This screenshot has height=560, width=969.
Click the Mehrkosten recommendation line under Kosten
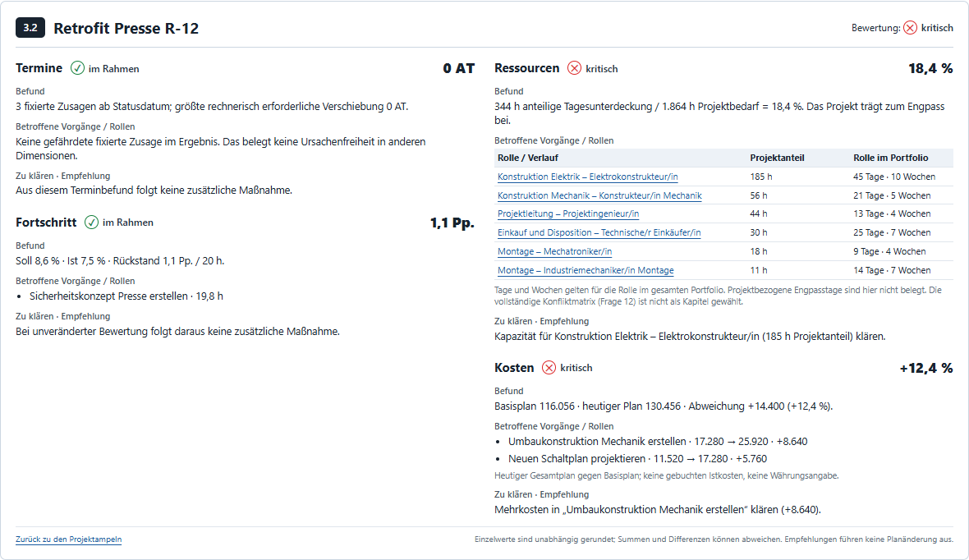658,510
